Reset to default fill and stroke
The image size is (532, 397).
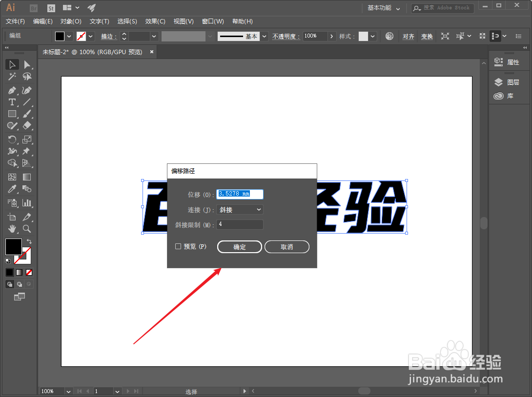pos(8,261)
